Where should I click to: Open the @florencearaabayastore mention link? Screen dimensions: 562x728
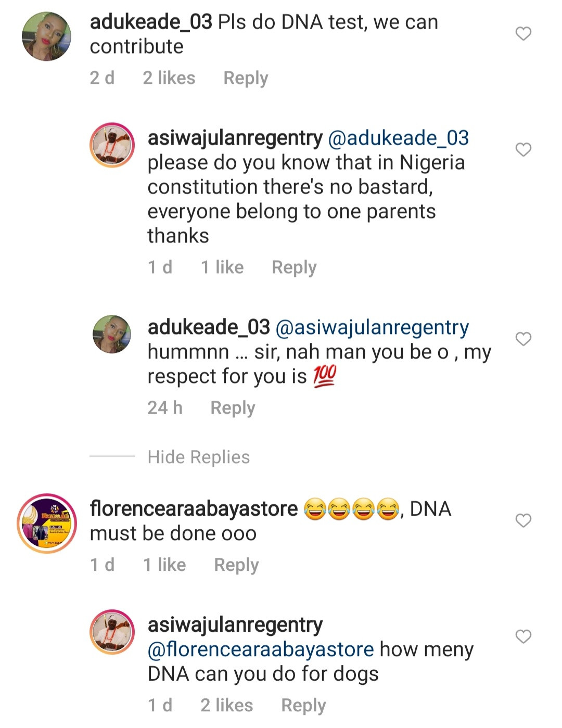pyautogui.click(x=261, y=649)
